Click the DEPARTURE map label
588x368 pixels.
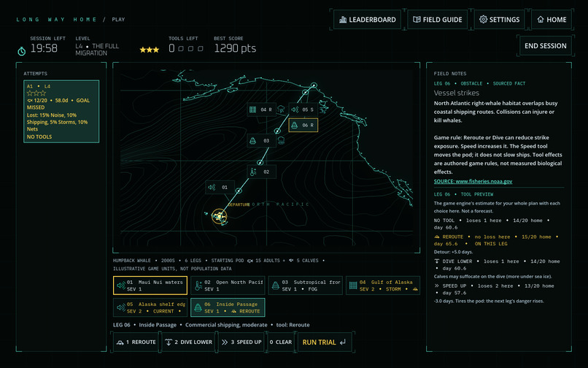[x=239, y=204]
